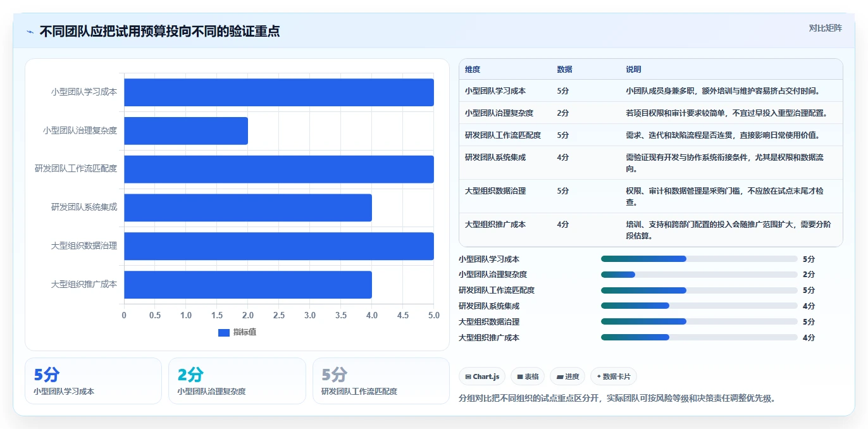Click the 维度 column header

pyautogui.click(x=473, y=70)
